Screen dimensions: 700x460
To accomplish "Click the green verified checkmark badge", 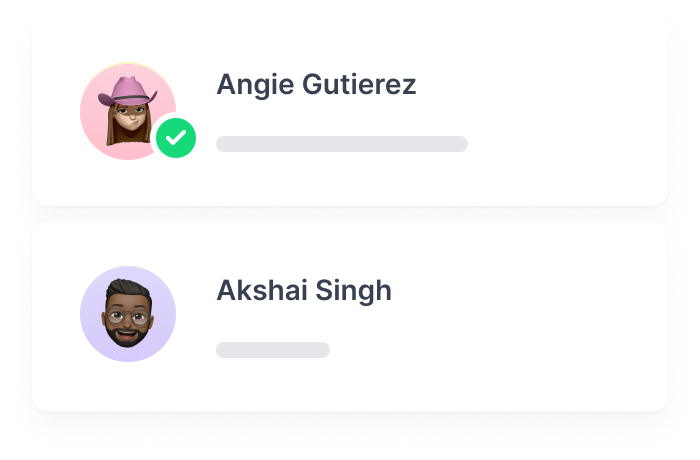I will tap(176, 138).
